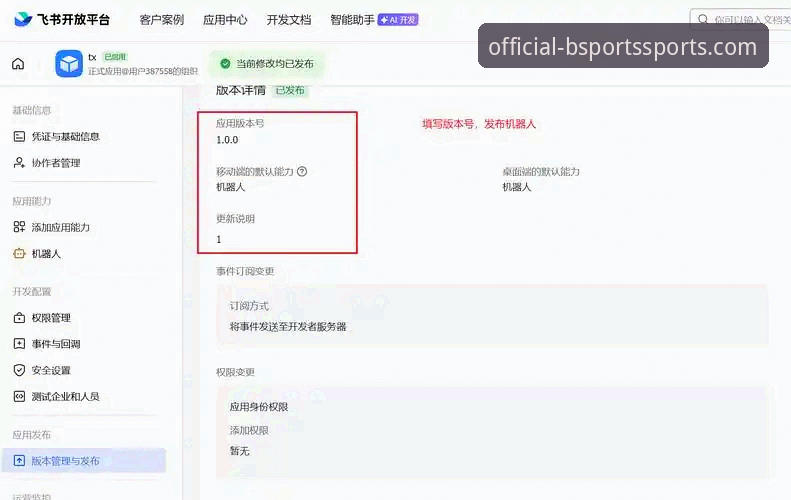Click the AI 开发 badge
The height and width of the screenshot is (500, 791).
click(398, 20)
